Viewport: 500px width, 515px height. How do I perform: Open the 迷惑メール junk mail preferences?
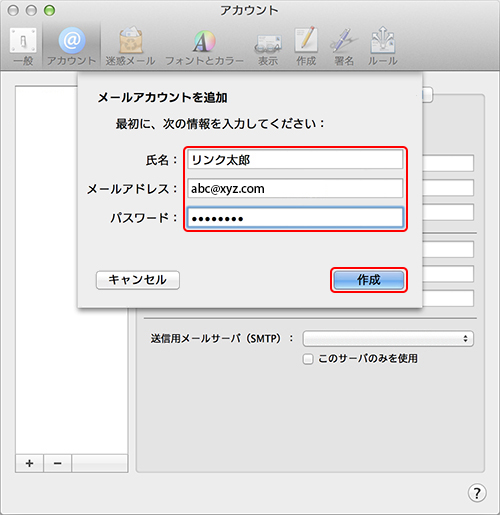coord(130,46)
